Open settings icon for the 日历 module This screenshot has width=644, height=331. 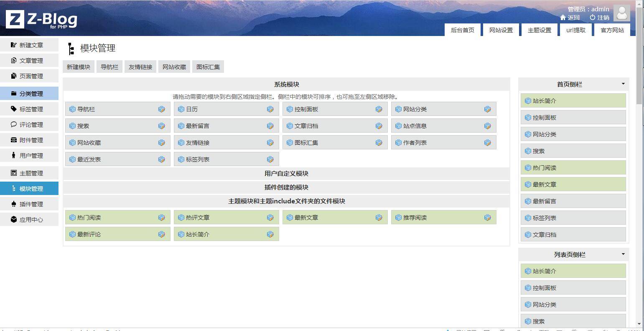[270, 109]
